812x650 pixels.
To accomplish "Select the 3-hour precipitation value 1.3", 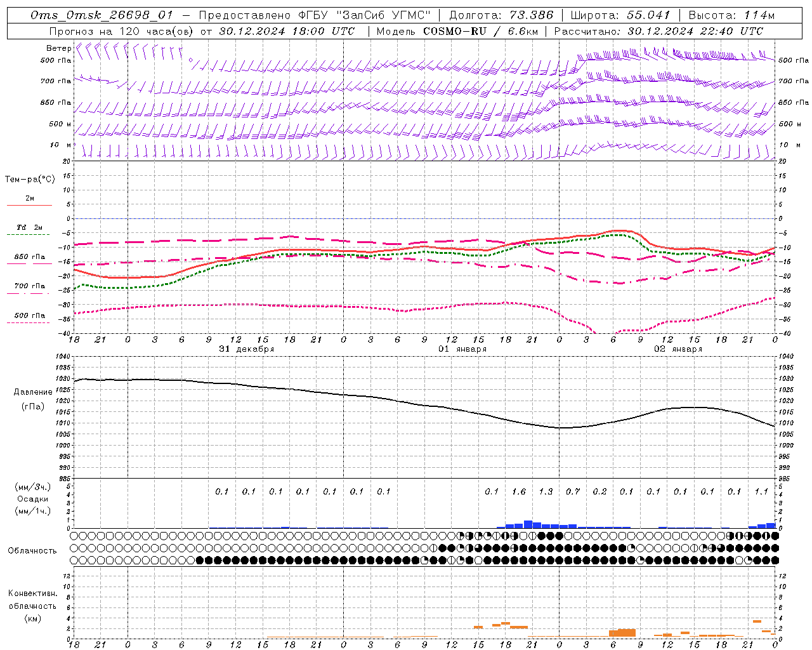I will tap(546, 491).
